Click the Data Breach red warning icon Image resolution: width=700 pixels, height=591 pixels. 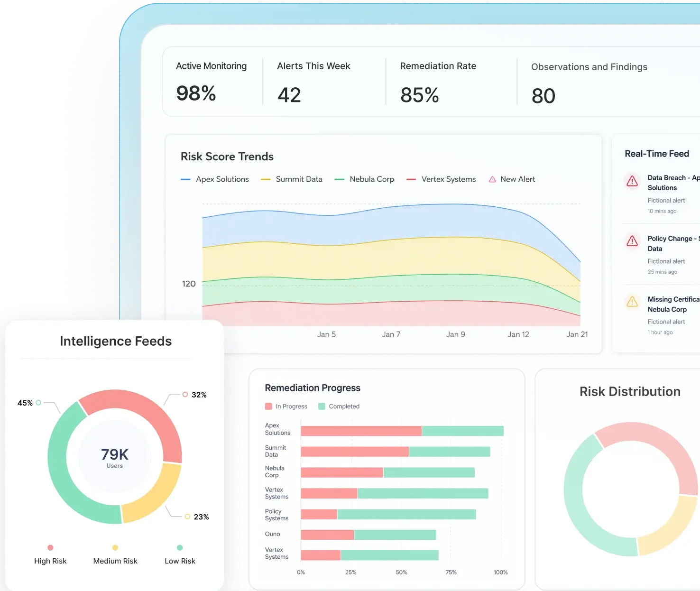coord(632,181)
